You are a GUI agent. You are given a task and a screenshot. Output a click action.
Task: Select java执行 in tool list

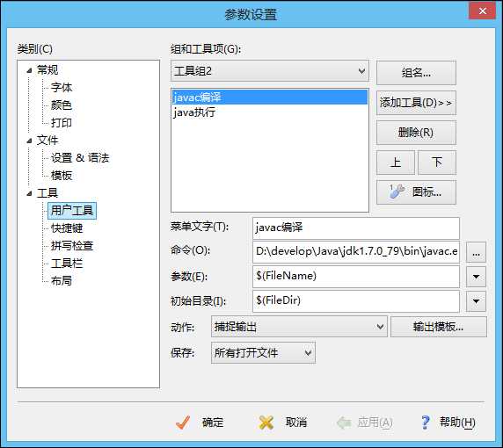tap(270, 112)
